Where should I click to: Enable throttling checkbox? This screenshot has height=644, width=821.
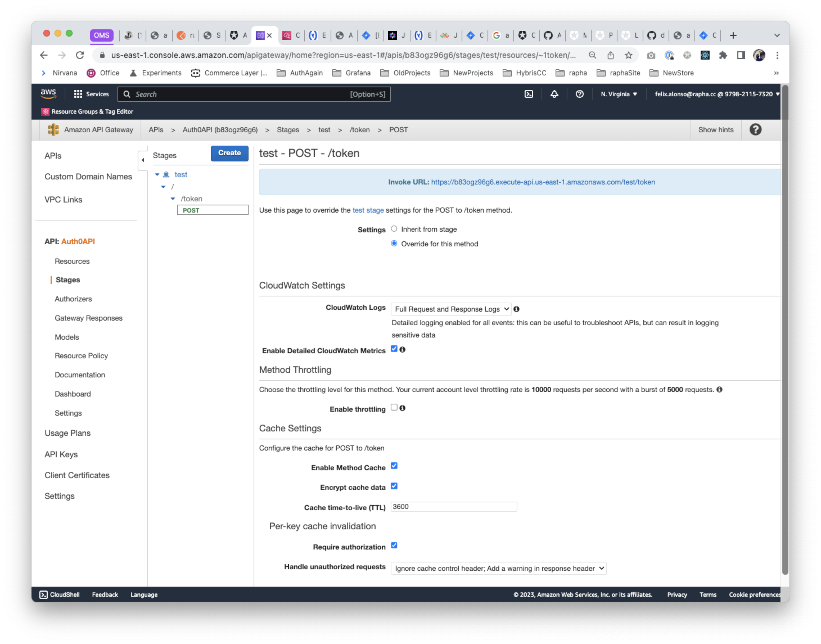click(x=394, y=407)
